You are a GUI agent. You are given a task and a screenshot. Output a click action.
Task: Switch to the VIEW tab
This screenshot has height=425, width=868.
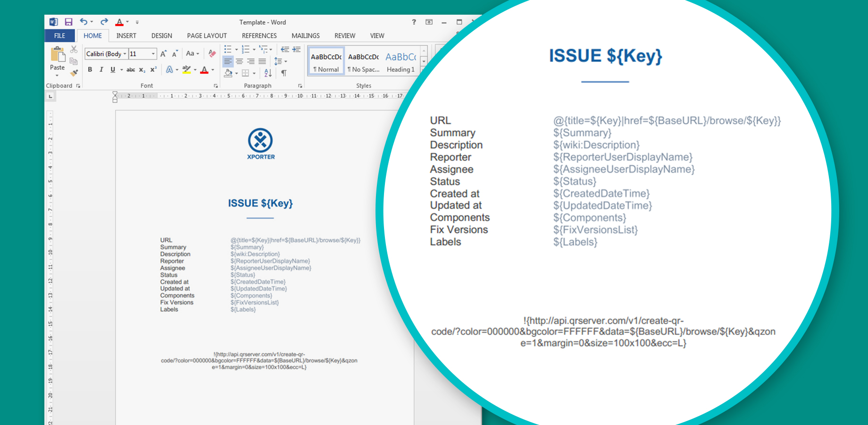[377, 35]
